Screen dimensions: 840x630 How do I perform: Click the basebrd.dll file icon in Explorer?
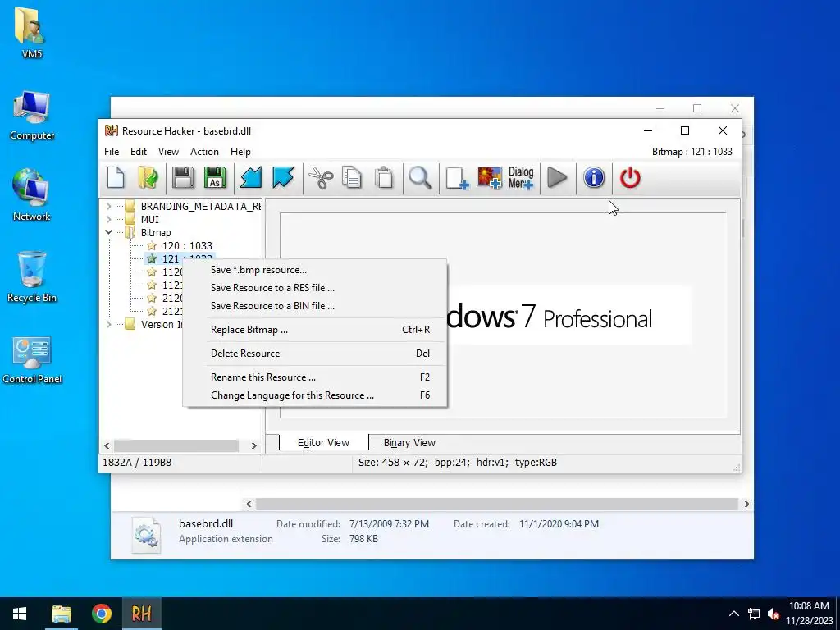pos(146,535)
